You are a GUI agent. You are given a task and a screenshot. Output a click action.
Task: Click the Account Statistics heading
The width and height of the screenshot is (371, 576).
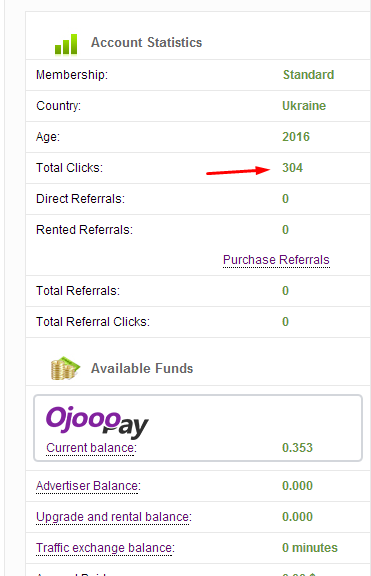click(147, 43)
